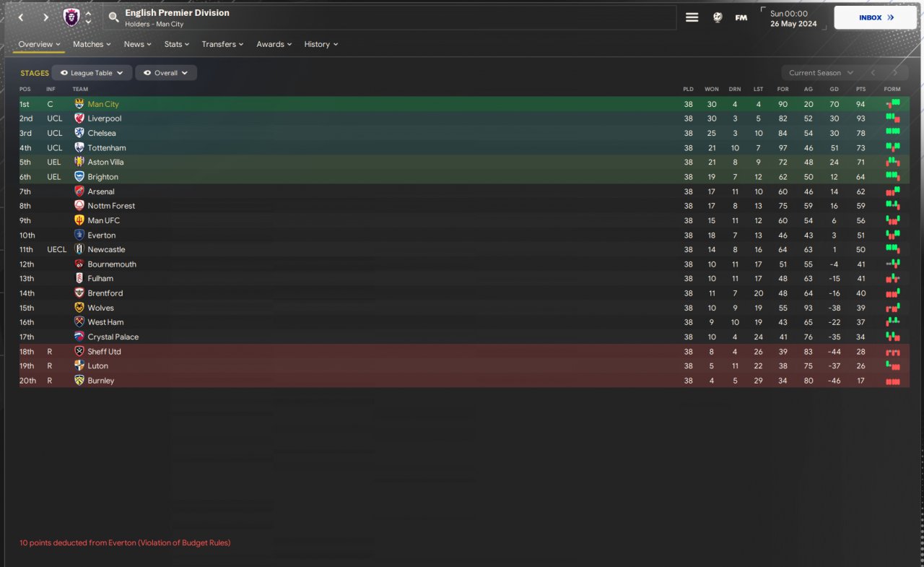Screen dimensions: 924x567
Task: Open the League Table view dropdown
Action: click(x=92, y=73)
